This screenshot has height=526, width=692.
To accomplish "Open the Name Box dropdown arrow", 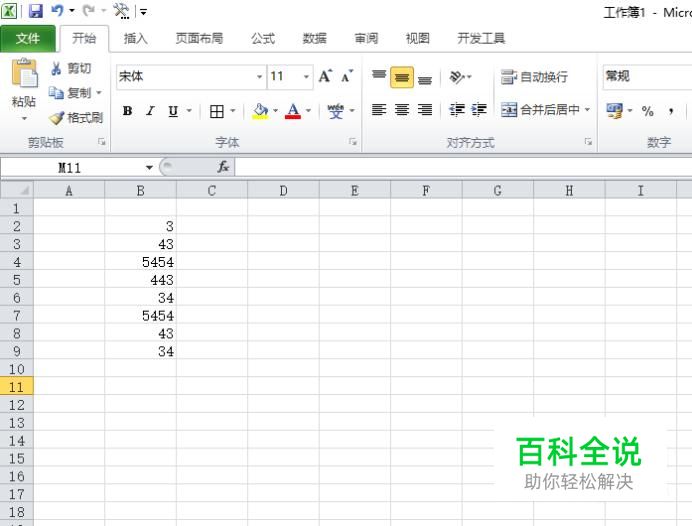I will pyautogui.click(x=149, y=167).
